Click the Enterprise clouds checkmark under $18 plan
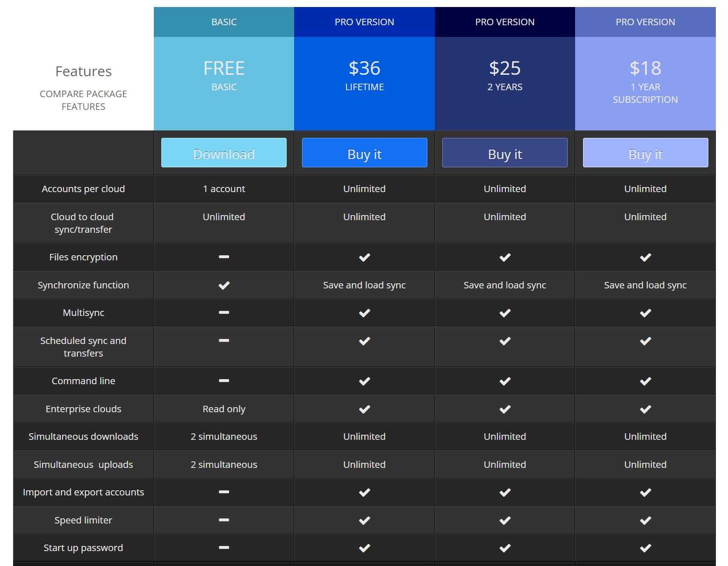 click(x=646, y=409)
